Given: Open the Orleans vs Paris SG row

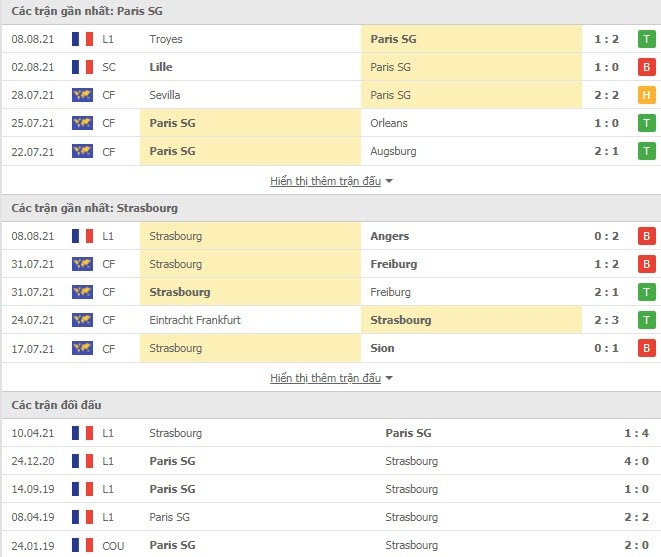Looking at the screenshot, I should point(330,123).
